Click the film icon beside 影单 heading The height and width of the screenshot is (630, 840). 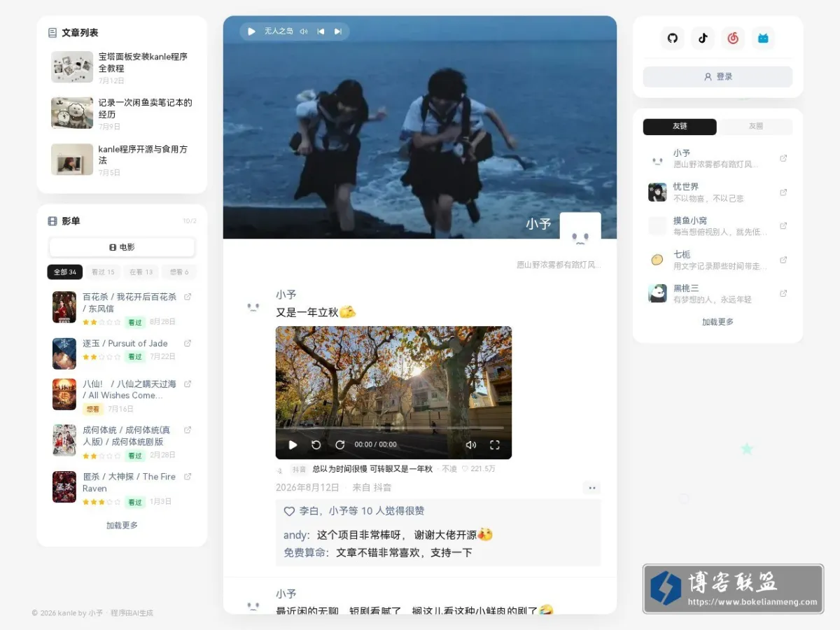pyautogui.click(x=52, y=221)
